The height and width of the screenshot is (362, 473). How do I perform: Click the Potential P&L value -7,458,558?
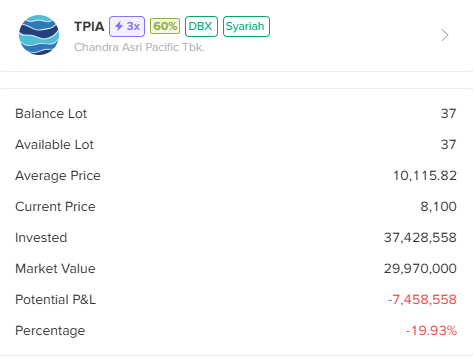[422, 300]
